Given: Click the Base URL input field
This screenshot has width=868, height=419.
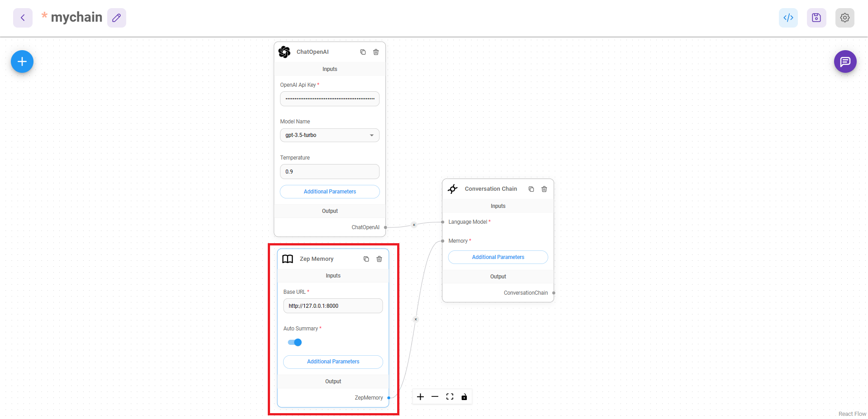Looking at the screenshot, I should [x=333, y=306].
